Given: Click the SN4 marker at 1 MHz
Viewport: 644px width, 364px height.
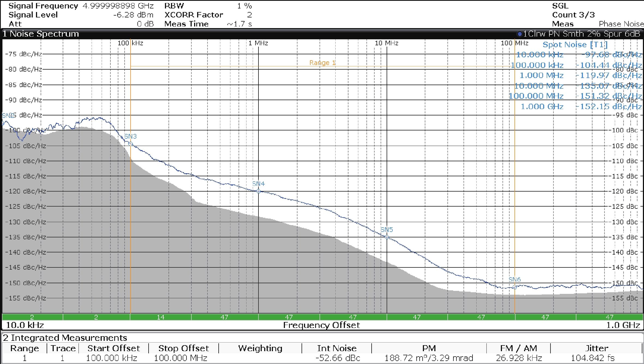Looking at the screenshot, I should tap(258, 191).
